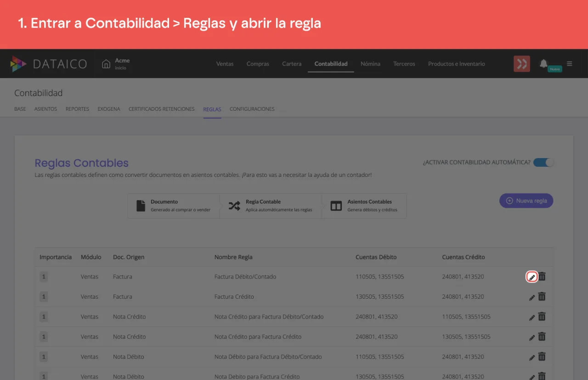Open the Nómina menu

370,64
